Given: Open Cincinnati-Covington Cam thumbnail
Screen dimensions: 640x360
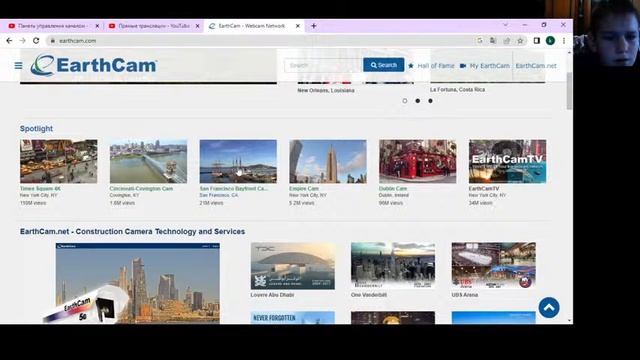Looking at the screenshot, I should coord(149,161).
